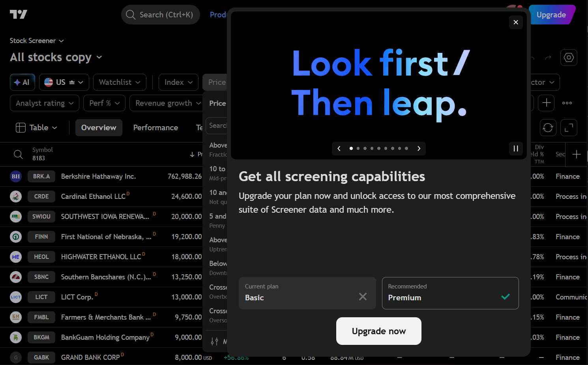The height and width of the screenshot is (365, 588).
Task: Open the AI screener assistant
Action: click(x=22, y=82)
